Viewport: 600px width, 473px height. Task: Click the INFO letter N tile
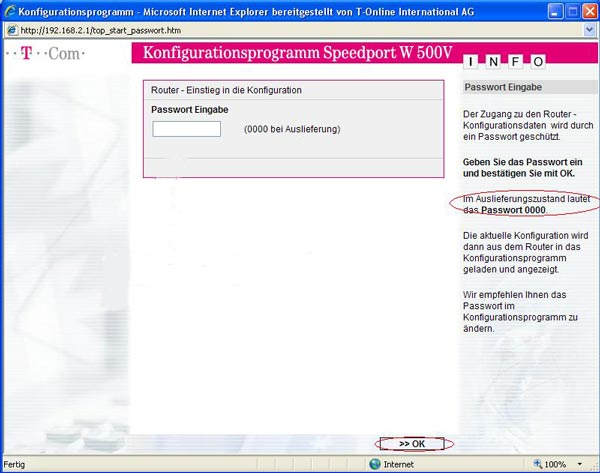493,61
